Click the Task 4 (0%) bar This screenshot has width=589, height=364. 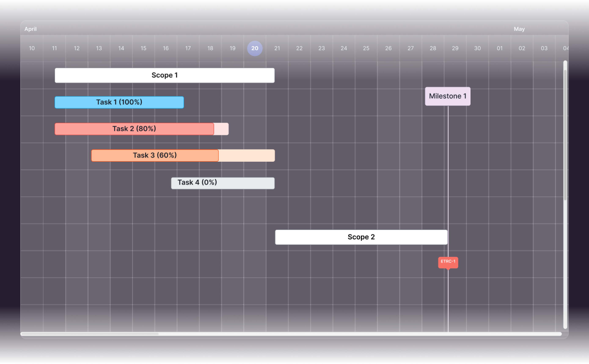pos(223,183)
